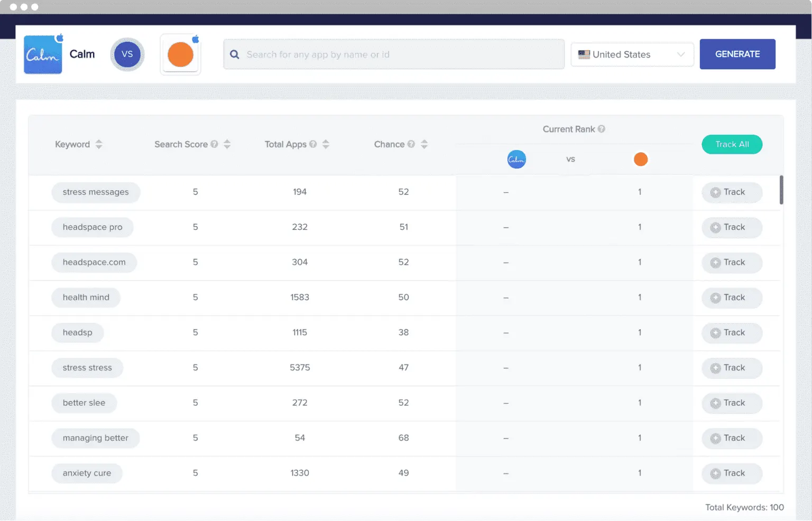Select the headspace pro keyword tag

click(93, 227)
